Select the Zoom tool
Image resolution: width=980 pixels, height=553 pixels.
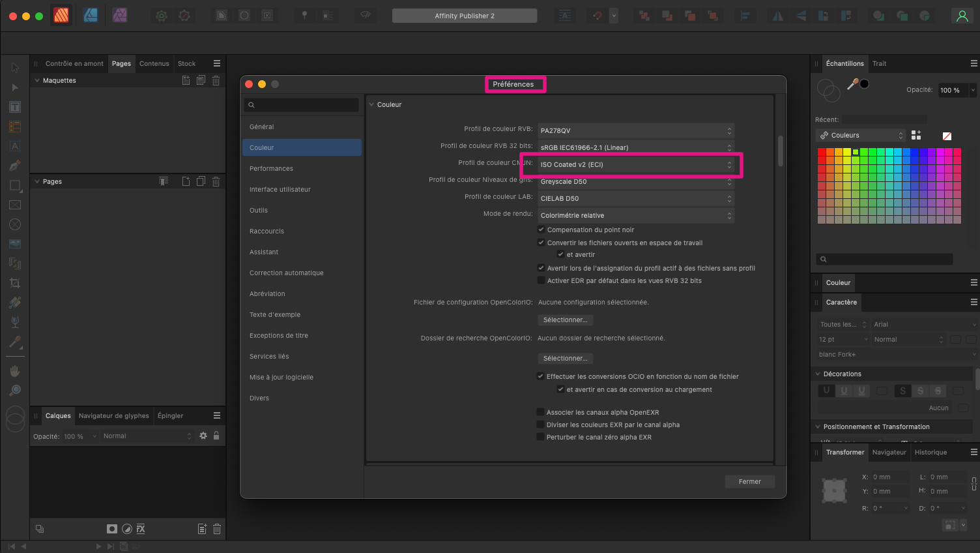click(x=15, y=391)
